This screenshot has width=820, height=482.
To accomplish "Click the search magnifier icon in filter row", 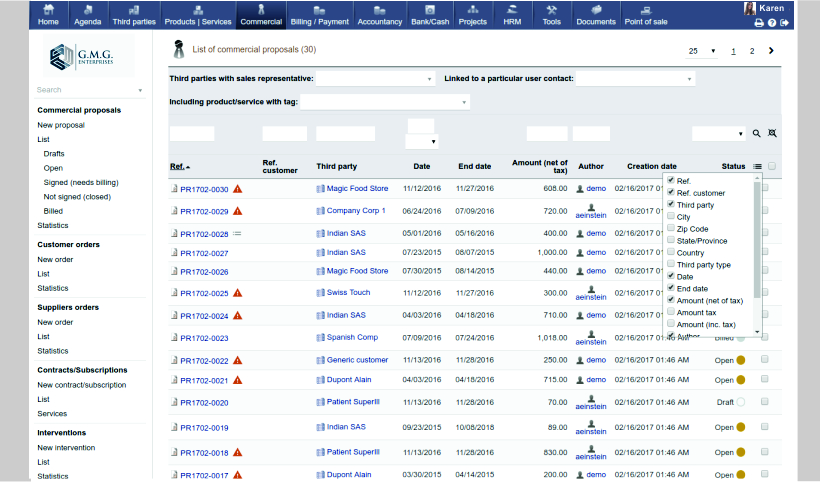I will [x=757, y=133].
